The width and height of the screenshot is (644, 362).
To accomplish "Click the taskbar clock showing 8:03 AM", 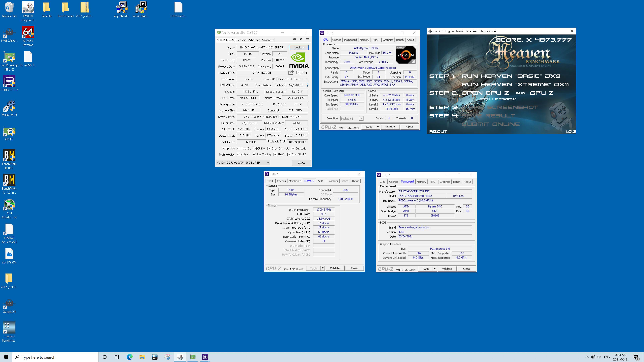I will (x=621, y=357).
